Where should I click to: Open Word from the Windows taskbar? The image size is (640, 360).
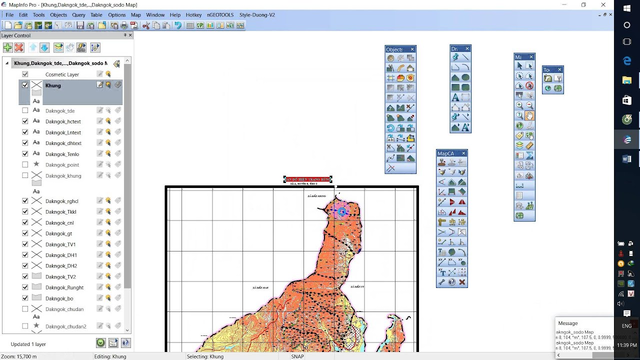click(627, 159)
